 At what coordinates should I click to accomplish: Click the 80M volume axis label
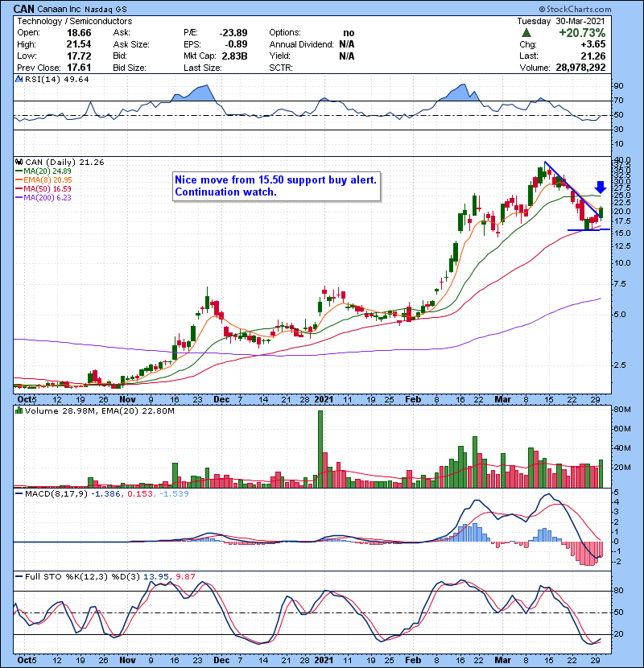(621, 410)
